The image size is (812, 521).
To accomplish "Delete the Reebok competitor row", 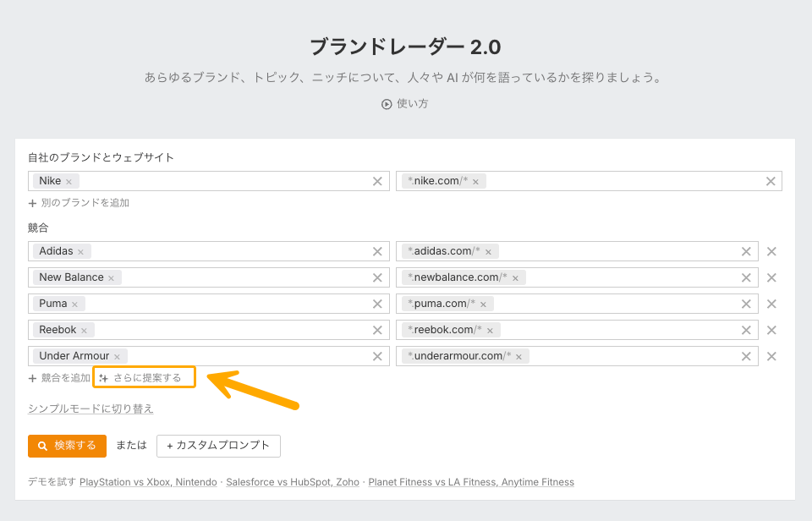I will pos(771,330).
